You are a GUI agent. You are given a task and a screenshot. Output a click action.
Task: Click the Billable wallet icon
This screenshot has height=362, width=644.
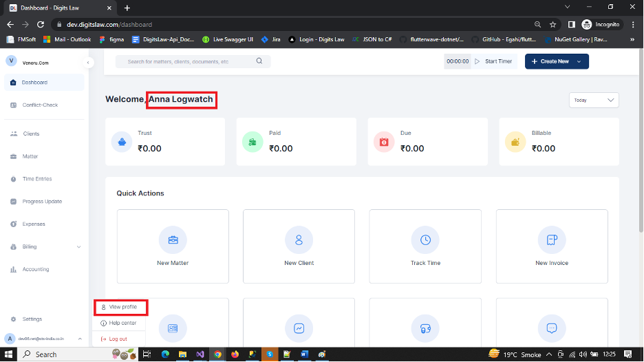516,142
